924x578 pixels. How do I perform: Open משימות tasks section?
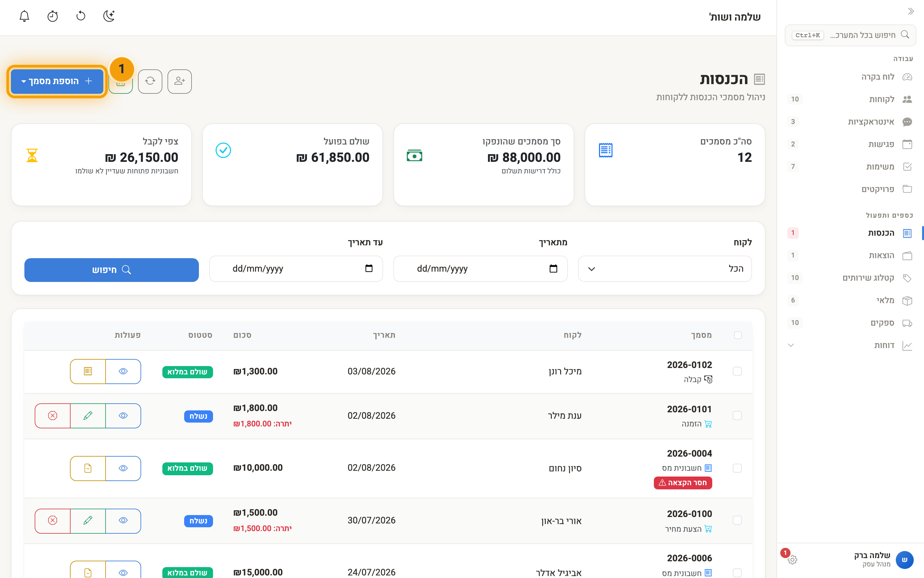tap(850, 167)
